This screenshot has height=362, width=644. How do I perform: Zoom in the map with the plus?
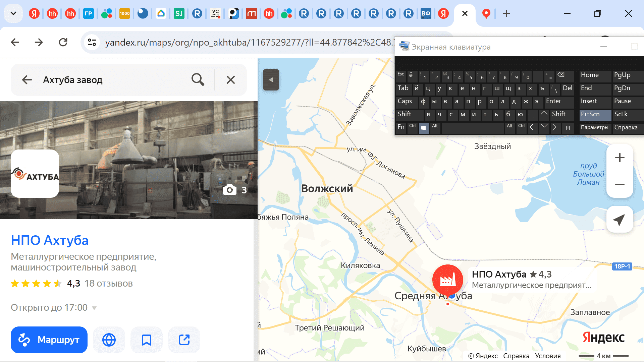pyautogui.click(x=620, y=158)
